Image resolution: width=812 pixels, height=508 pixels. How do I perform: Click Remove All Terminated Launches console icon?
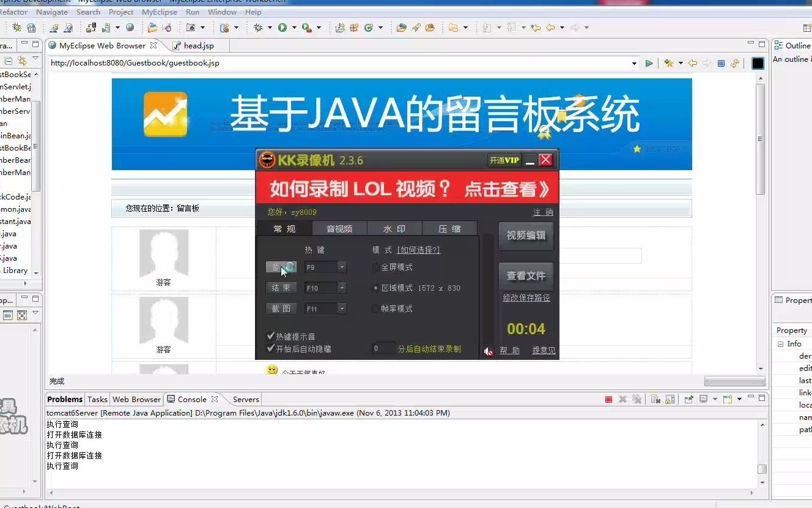(x=637, y=399)
